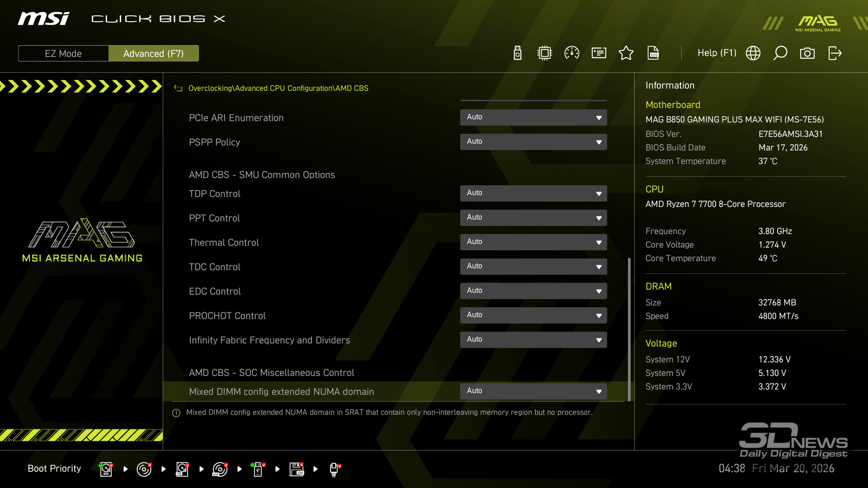Screen dimensions: 868x488
Task: Click the globe language icon
Action: (753, 53)
